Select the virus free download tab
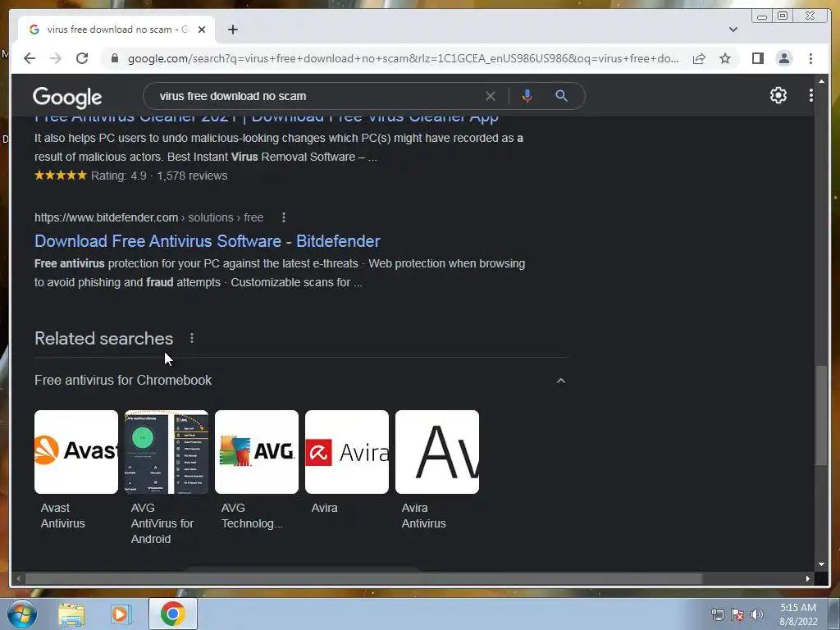Screen dimensions: 840x630 click(116, 30)
